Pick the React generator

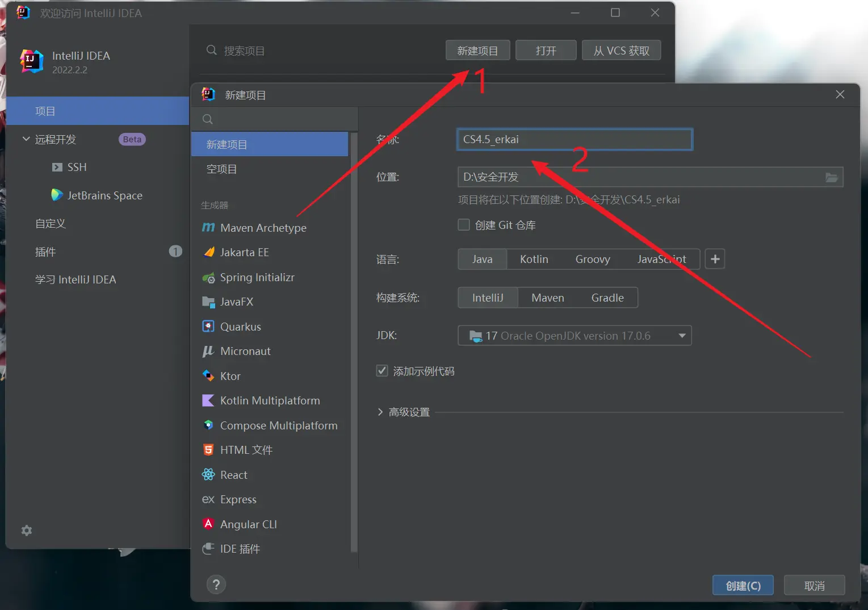pos(233,475)
